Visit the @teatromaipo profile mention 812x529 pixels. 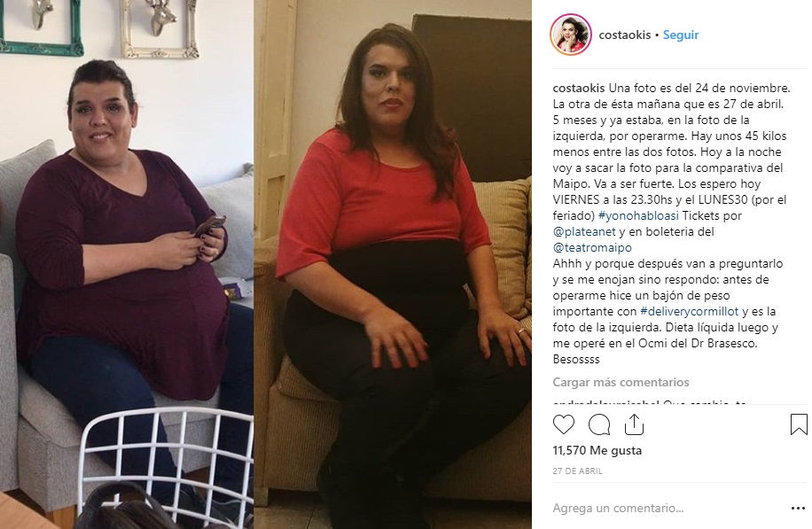tap(592, 248)
